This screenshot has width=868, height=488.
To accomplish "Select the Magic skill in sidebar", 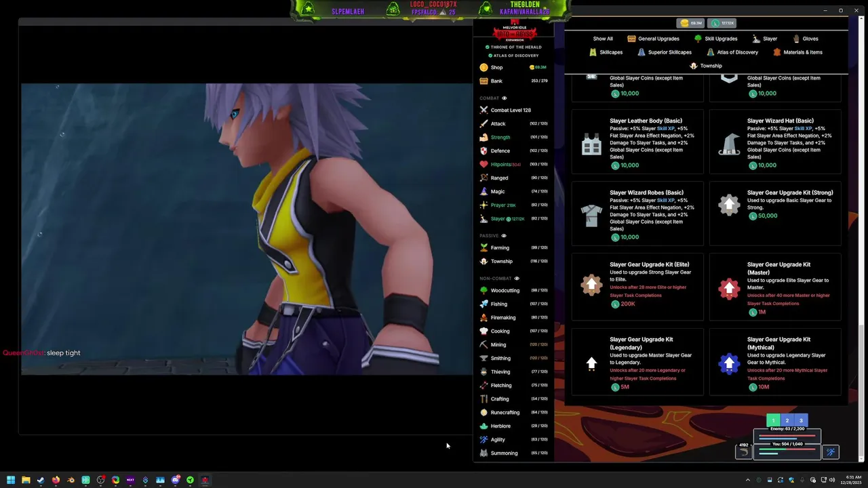I will [514, 191].
